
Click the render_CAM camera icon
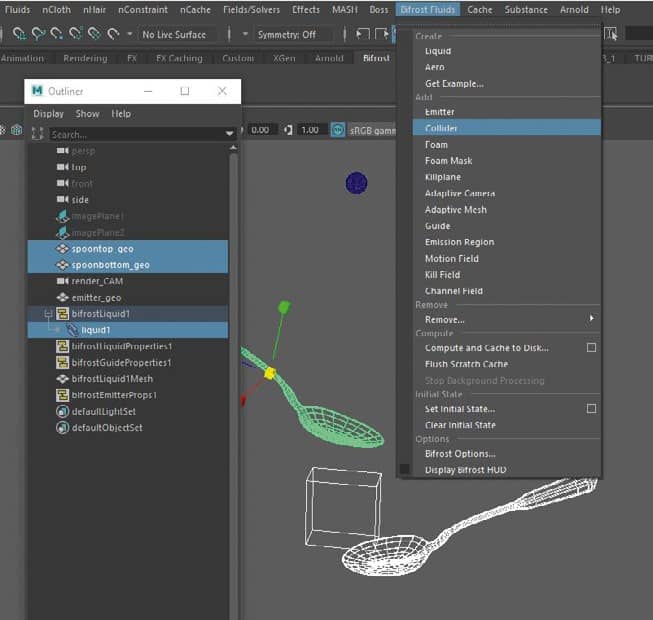pos(62,281)
